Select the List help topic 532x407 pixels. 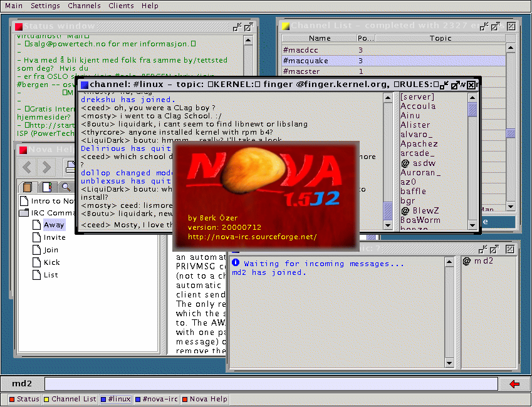(51, 275)
